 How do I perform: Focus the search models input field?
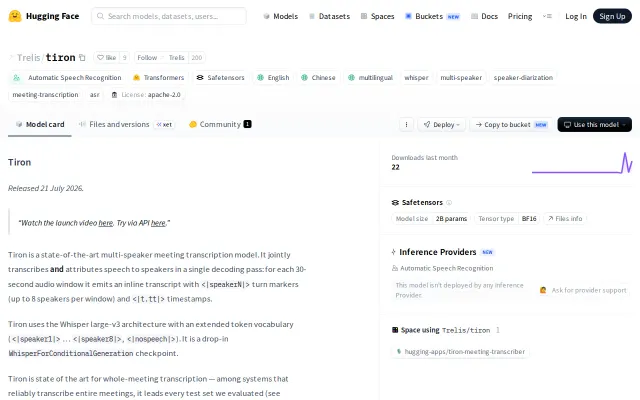169,16
